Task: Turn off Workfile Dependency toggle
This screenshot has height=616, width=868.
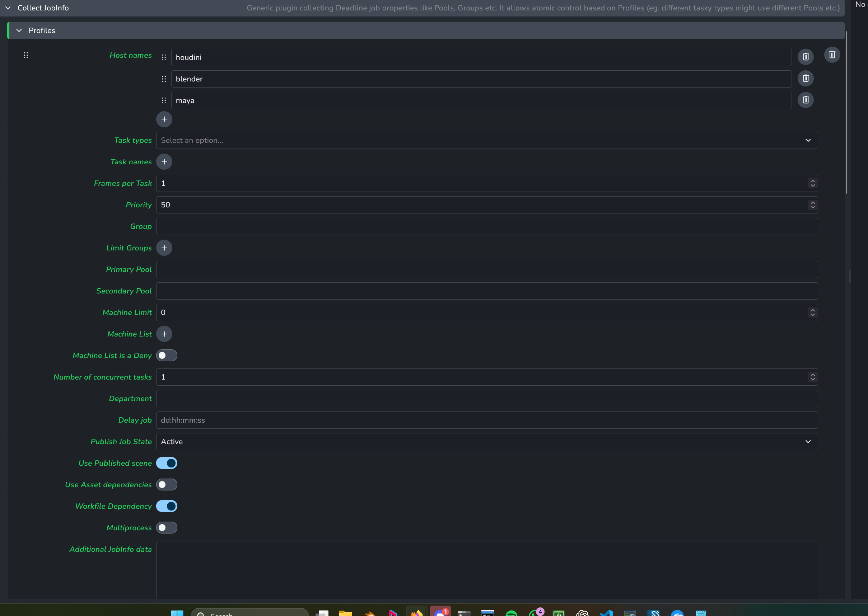Action: pos(167,506)
